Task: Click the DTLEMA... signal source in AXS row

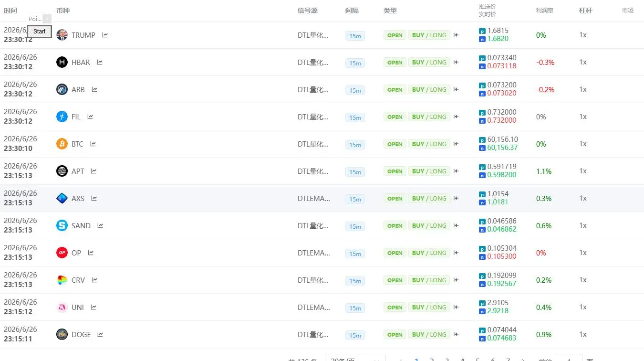Action: [314, 198]
